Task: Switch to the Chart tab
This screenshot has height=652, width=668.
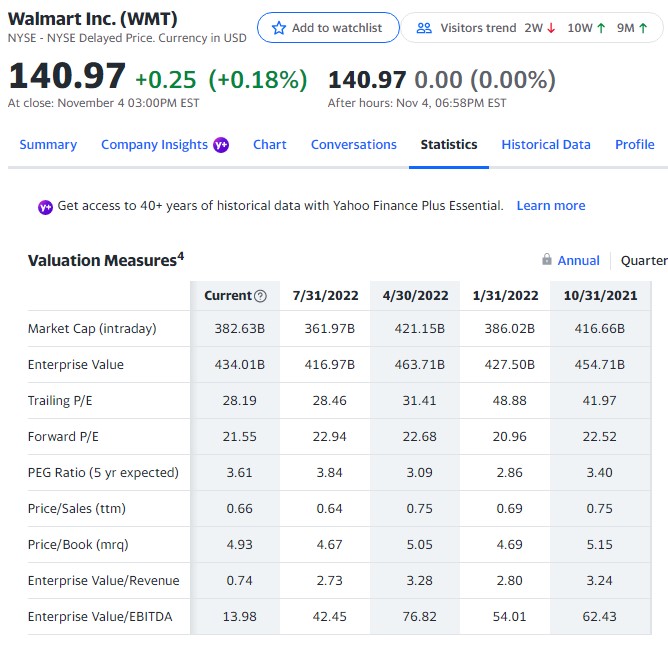Action: tap(270, 144)
